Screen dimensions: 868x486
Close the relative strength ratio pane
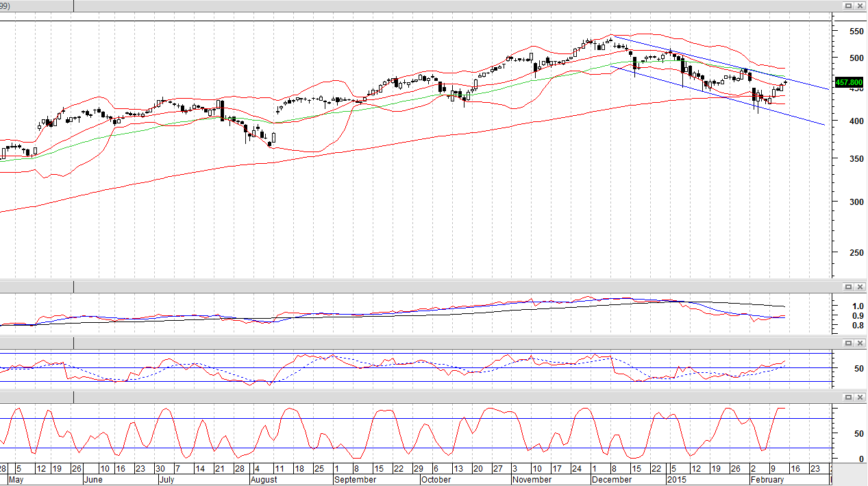click(x=859, y=287)
